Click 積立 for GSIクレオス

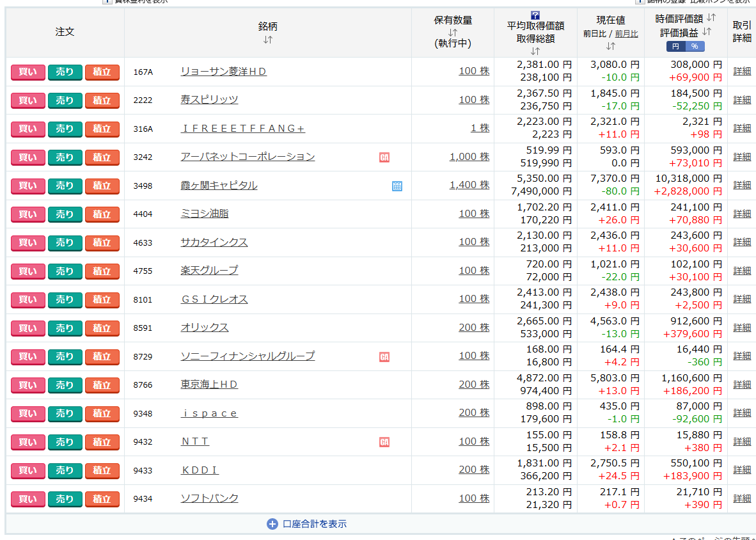[102, 300]
